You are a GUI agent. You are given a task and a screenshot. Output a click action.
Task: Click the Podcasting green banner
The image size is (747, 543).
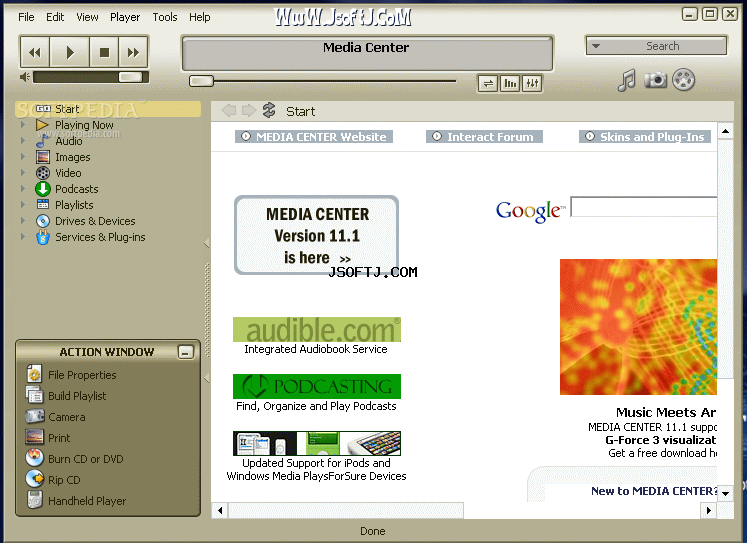pyautogui.click(x=317, y=386)
